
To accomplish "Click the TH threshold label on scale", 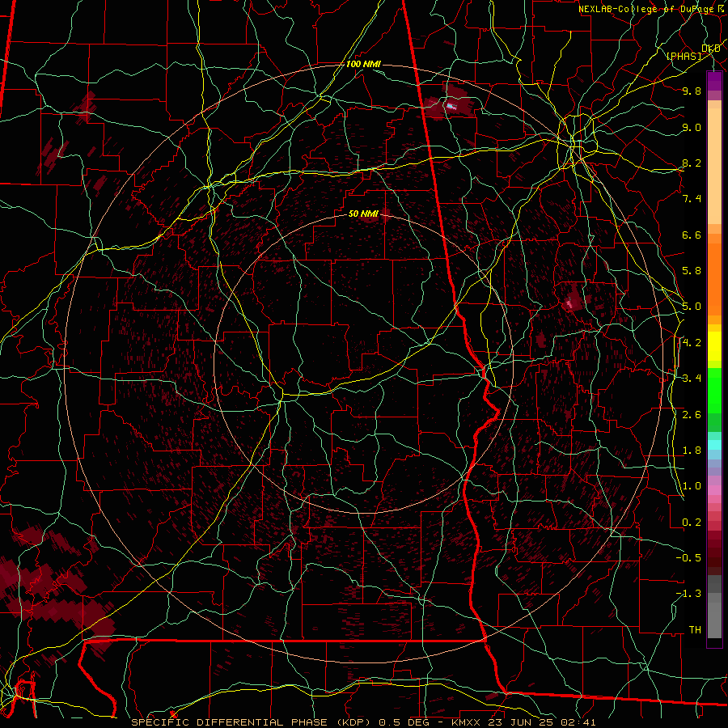I will [x=695, y=630].
